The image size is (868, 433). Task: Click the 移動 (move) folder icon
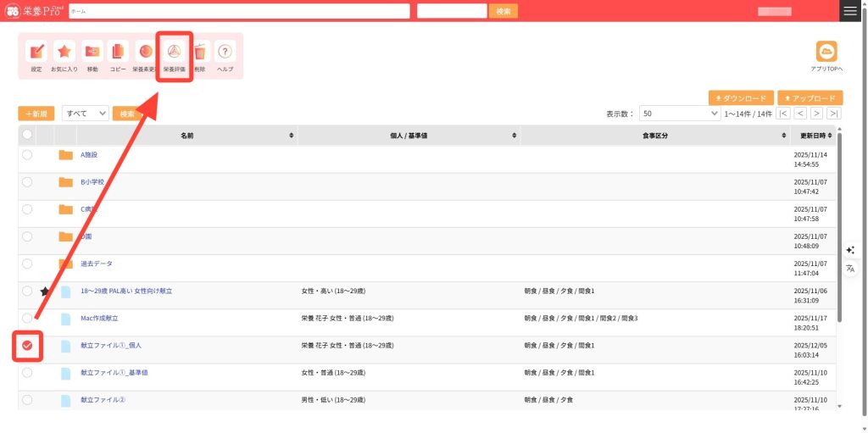[x=92, y=54]
